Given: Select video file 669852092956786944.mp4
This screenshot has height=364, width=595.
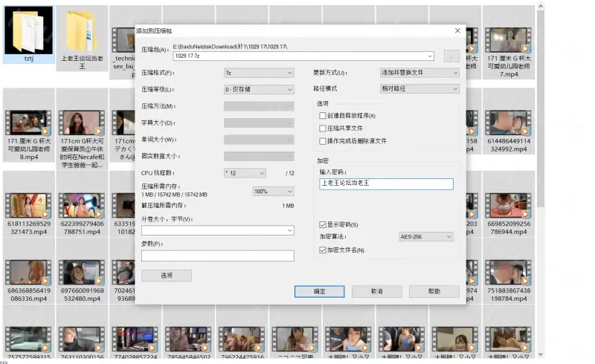Looking at the screenshot, I should click(509, 206).
